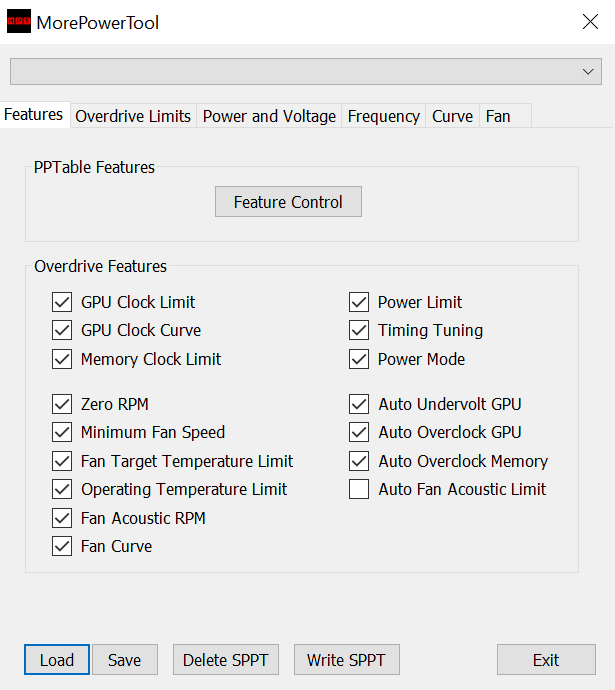615x690 pixels.
Task: Uncheck GPU Clock Limit
Action: (x=62, y=303)
